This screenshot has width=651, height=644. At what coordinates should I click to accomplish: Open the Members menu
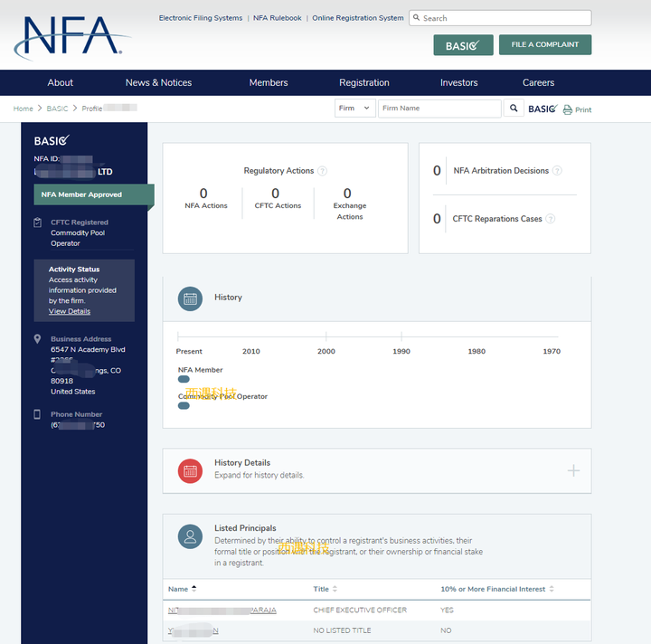(269, 82)
